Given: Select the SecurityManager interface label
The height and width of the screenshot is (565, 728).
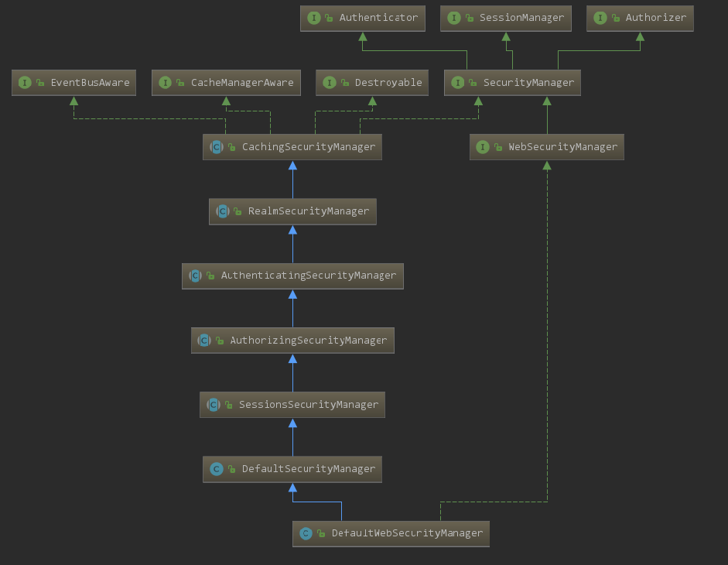Looking at the screenshot, I should tap(528, 82).
